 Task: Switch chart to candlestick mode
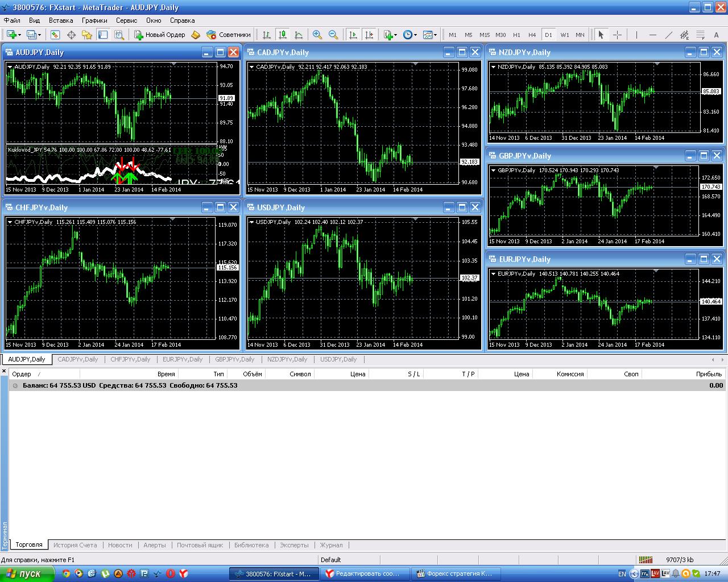[x=283, y=35]
